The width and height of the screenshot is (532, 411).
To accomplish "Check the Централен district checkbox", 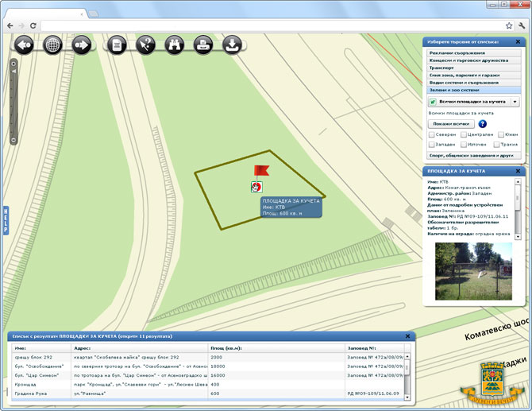I will (464, 135).
